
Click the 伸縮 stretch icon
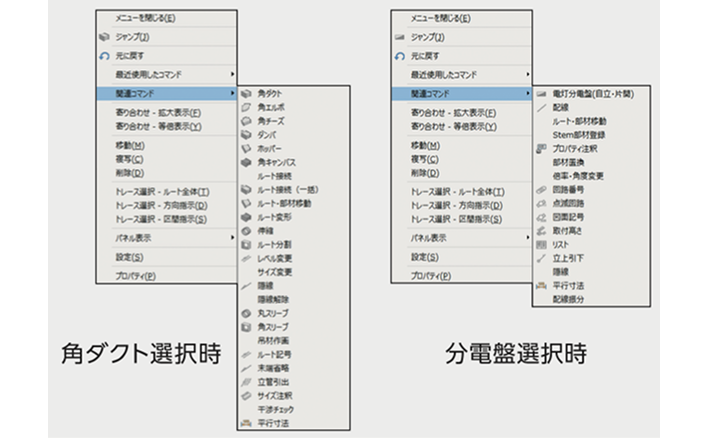(x=246, y=231)
